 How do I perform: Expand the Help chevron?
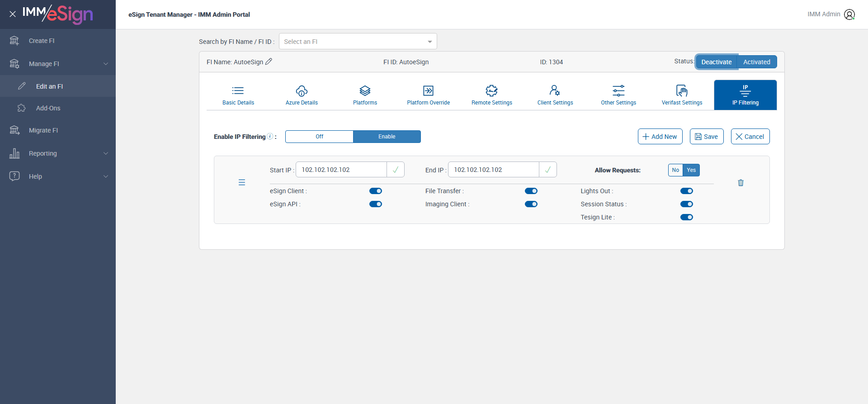(106, 176)
